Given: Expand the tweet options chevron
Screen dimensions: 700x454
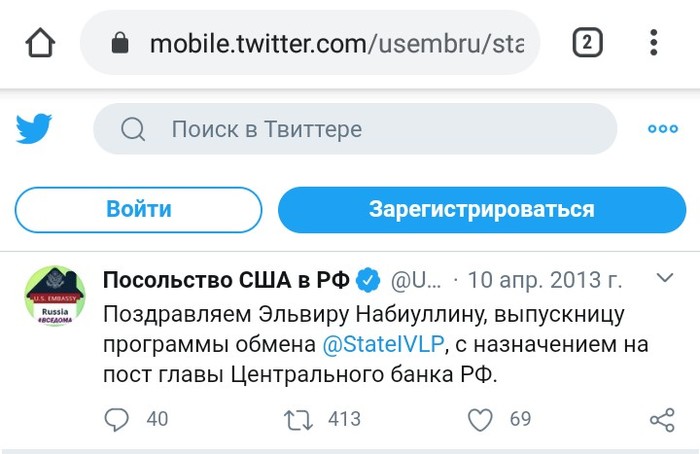Looking at the screenshot, I should click(664, 276).
